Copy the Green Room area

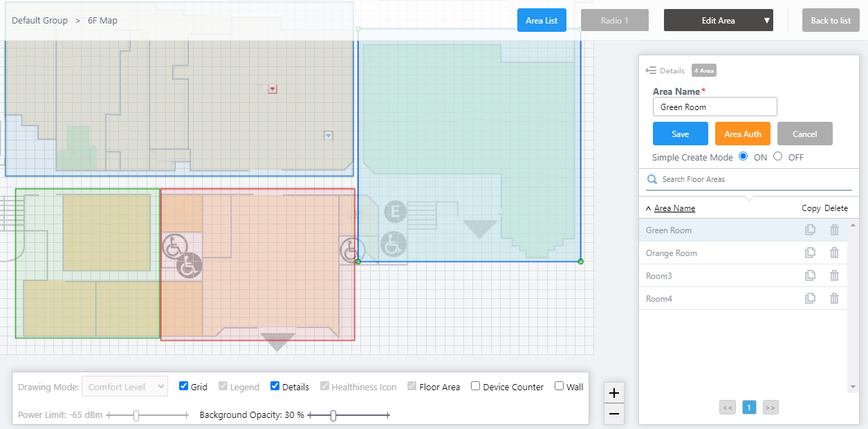pyautogui.click(x=810, y=230)
